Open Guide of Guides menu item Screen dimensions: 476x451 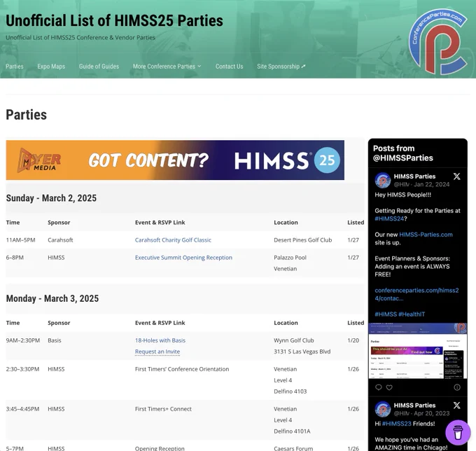click(99, 67)
